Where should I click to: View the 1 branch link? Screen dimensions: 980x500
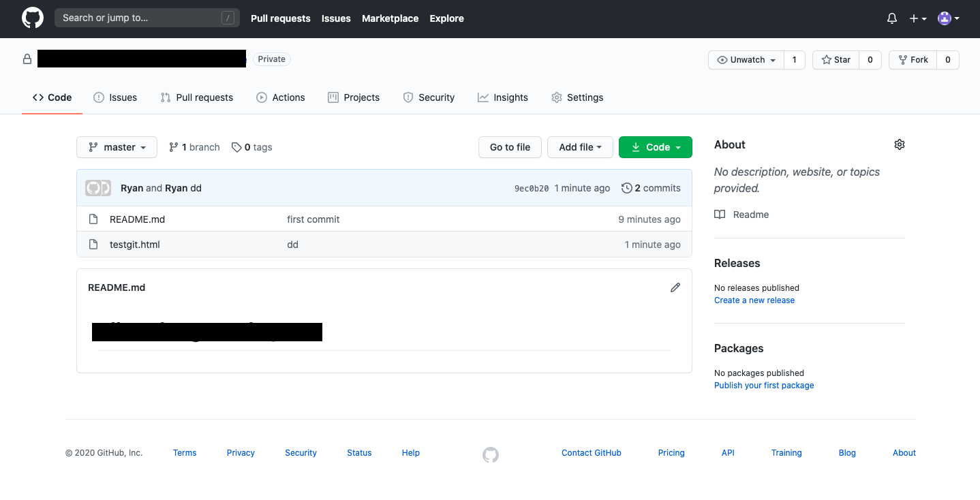coord(194,147)
